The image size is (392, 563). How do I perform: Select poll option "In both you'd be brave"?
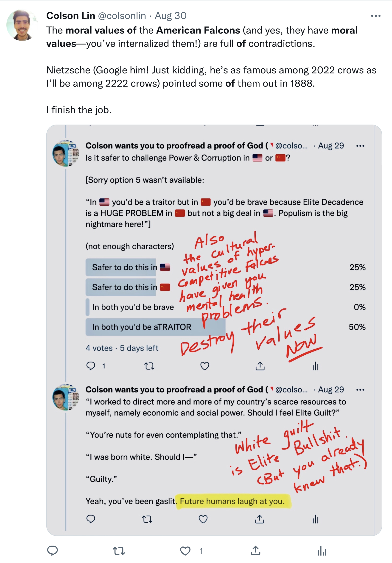[x=133, y=307]
